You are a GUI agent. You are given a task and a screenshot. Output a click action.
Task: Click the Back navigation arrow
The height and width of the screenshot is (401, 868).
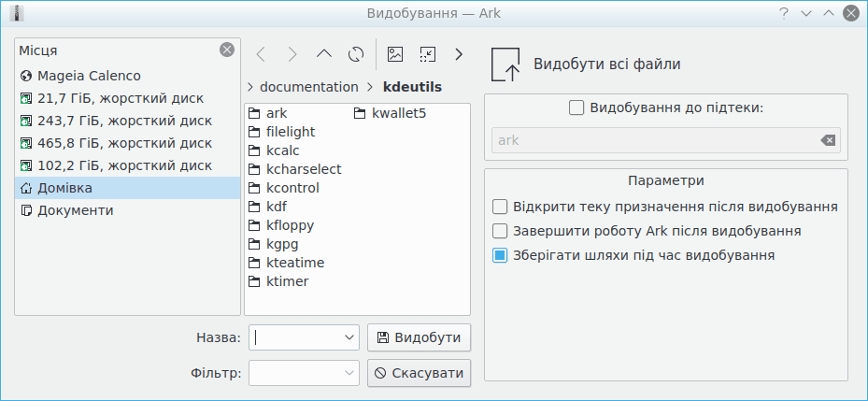click(261, 54)
